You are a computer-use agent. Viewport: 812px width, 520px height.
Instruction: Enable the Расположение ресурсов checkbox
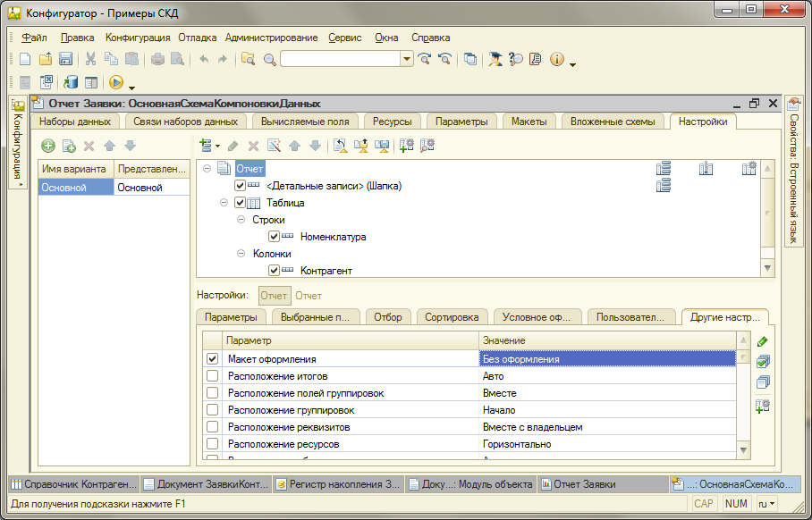point(212,444)
